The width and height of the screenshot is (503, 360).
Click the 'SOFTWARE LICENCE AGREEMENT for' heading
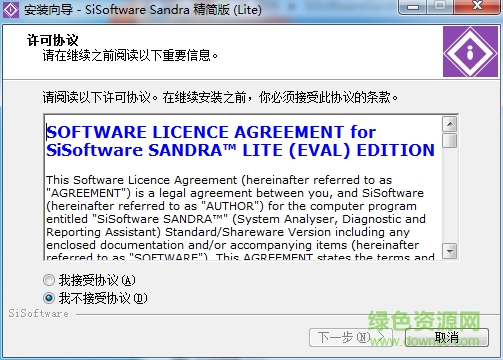click(211, 132)
